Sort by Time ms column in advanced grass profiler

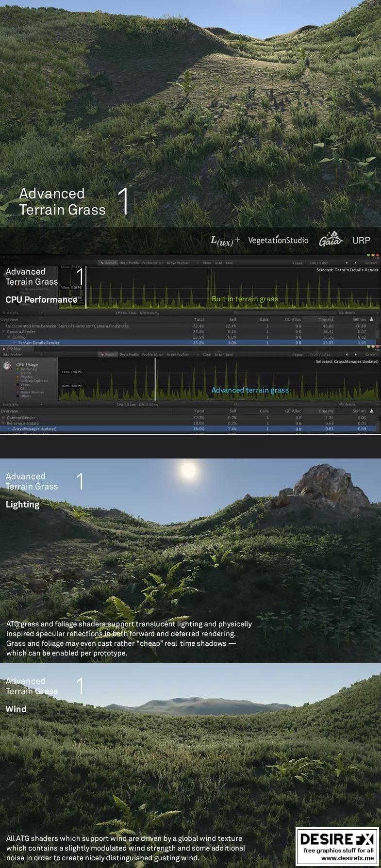326,411
